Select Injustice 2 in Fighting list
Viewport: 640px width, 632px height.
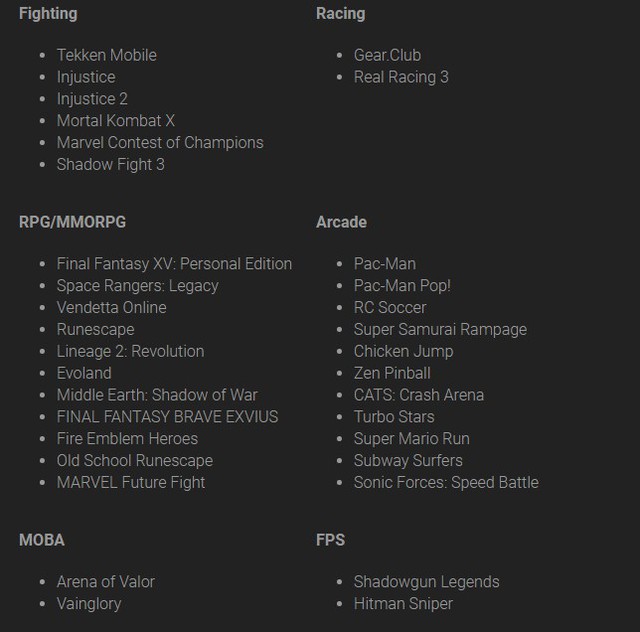pyautogui.click(x=92, y=99)
